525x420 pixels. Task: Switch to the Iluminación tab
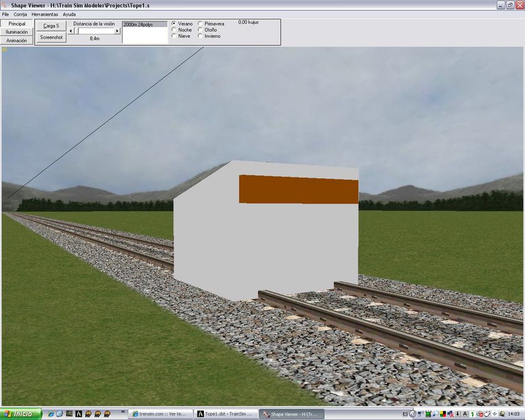click(x=17, y=32)
